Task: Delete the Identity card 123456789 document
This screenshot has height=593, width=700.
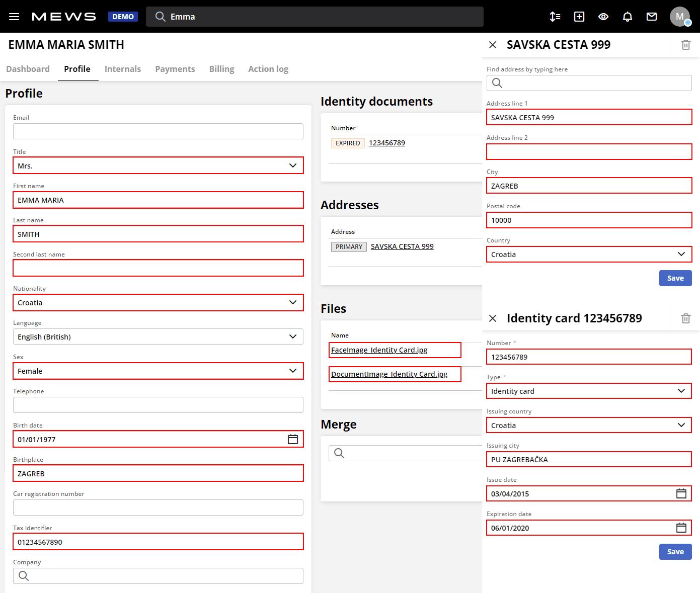Action: 685,318
